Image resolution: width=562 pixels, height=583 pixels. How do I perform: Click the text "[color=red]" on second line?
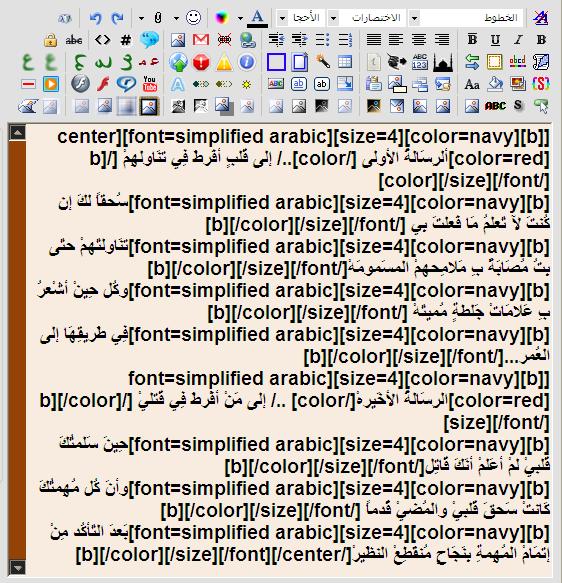499,159
